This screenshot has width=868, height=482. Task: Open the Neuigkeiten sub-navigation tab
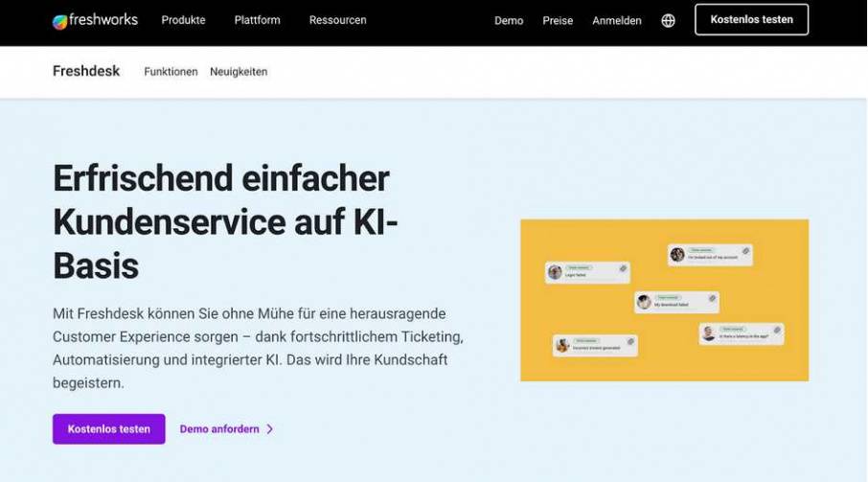[239, 72]
